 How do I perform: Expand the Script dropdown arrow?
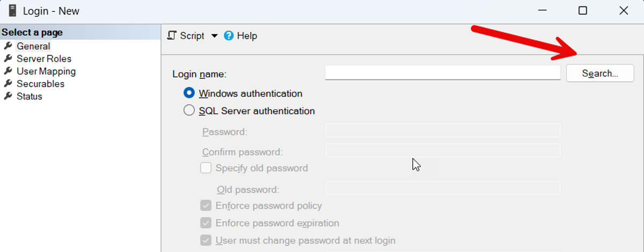214,36
